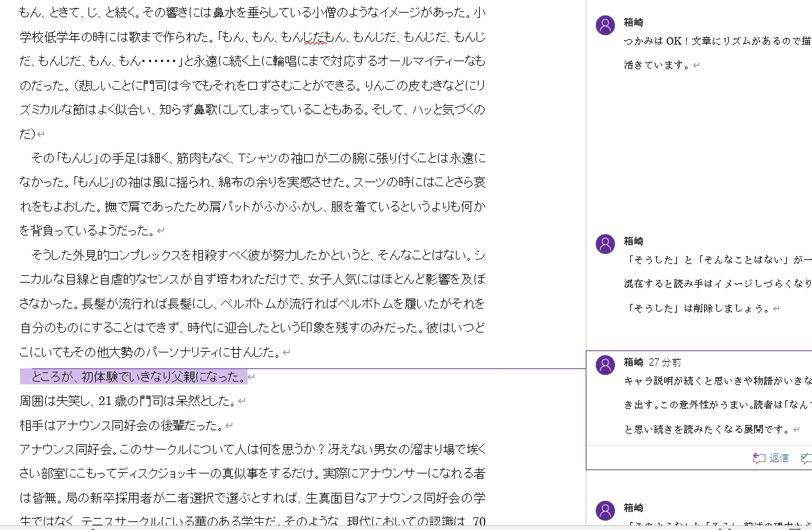Click comment line 混在すると読み手はイメージしづらくなり

click(717, 284)
